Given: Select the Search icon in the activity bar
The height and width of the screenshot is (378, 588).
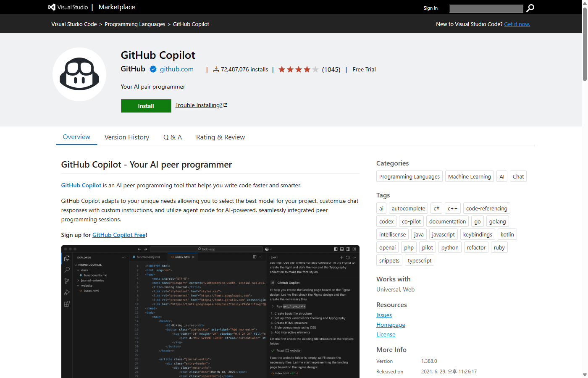Looking at the screenshot, I should coord(67,269).
